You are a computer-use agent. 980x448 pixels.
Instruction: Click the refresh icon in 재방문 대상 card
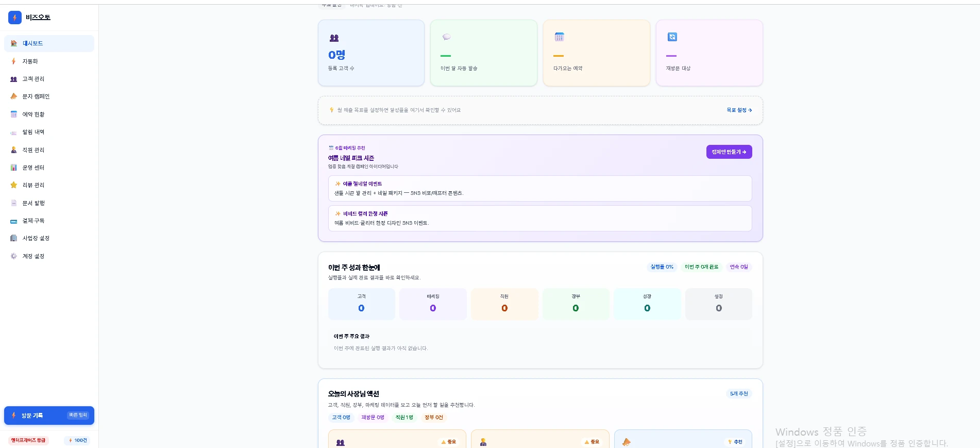click(672, 37)
